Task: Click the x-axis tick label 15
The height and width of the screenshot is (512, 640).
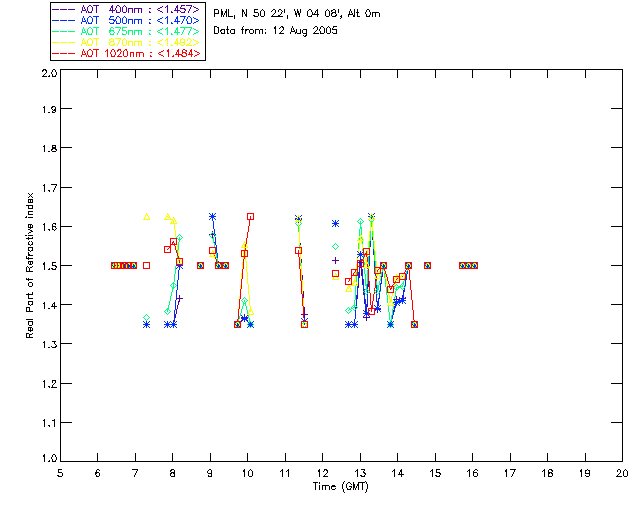Action: pyautogui.click(x=435, y=473)
